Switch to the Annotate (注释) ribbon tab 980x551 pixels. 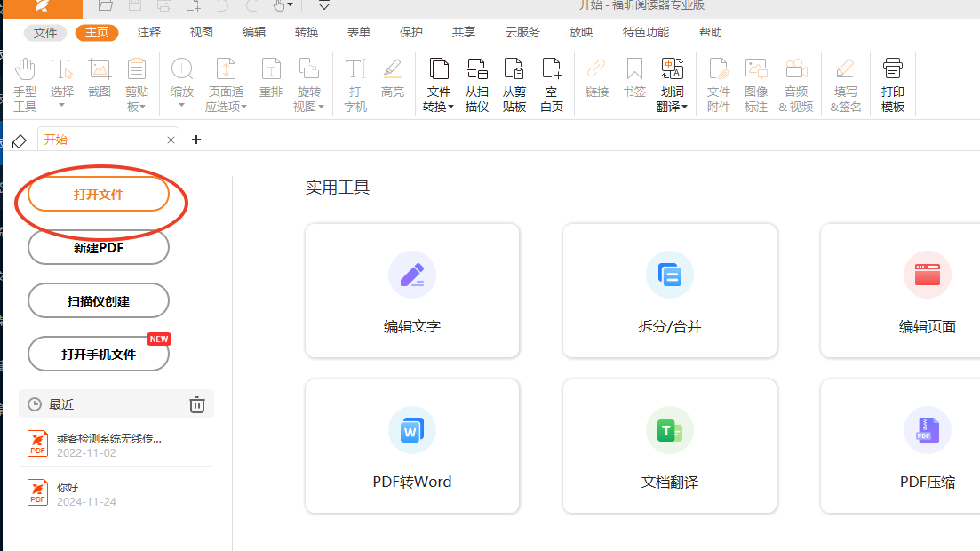(149, 33)
